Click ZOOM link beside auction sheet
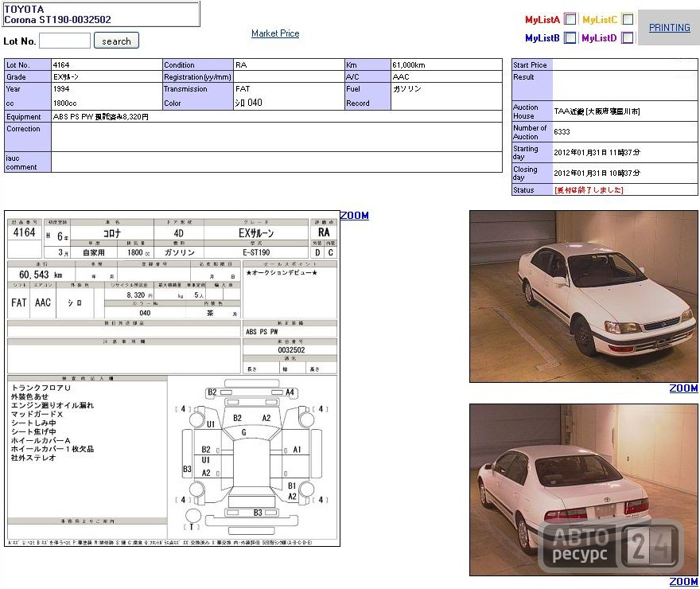The width and height of the screenshot is (700, 589). (x=355, y=216)
